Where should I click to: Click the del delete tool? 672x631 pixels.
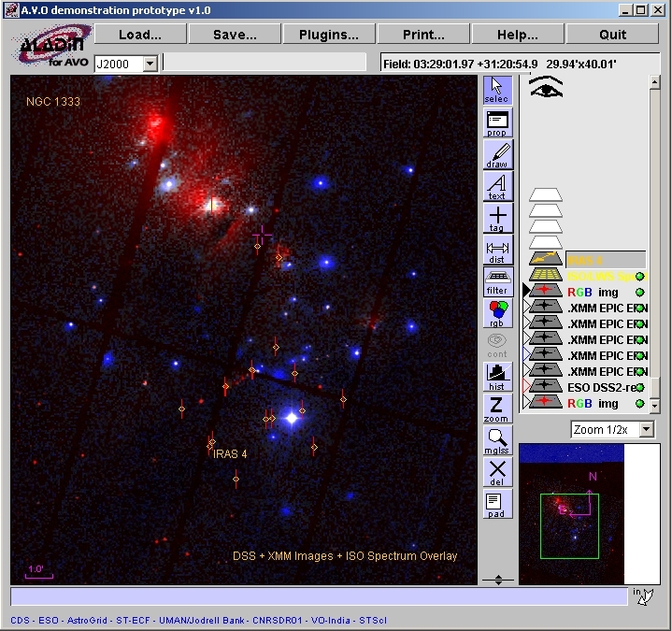496,472
